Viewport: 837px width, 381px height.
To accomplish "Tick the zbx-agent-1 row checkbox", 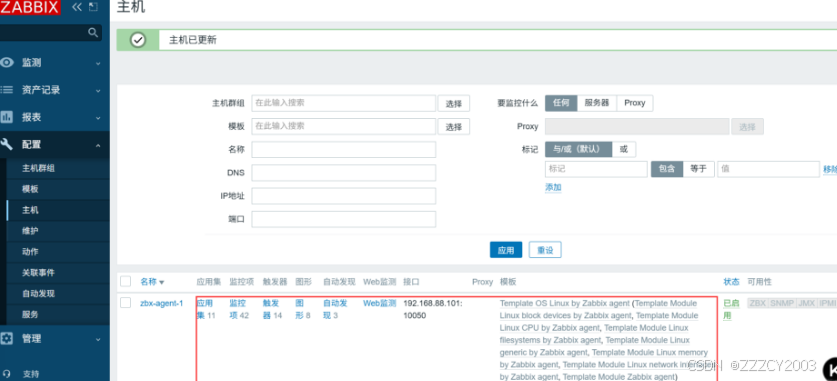I will pos(125,303).
